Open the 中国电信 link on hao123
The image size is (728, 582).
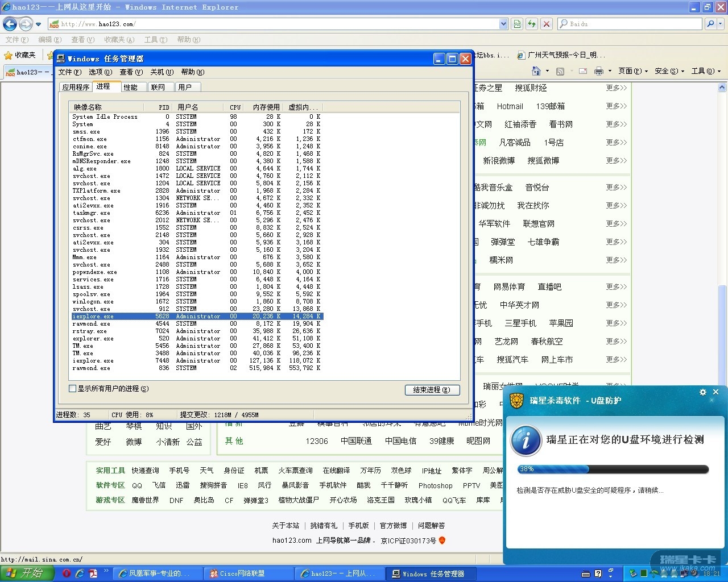400,441
